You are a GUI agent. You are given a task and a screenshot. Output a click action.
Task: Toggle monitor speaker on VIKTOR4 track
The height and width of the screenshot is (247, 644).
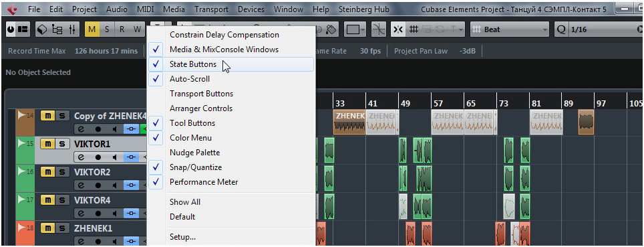(115, 213)
